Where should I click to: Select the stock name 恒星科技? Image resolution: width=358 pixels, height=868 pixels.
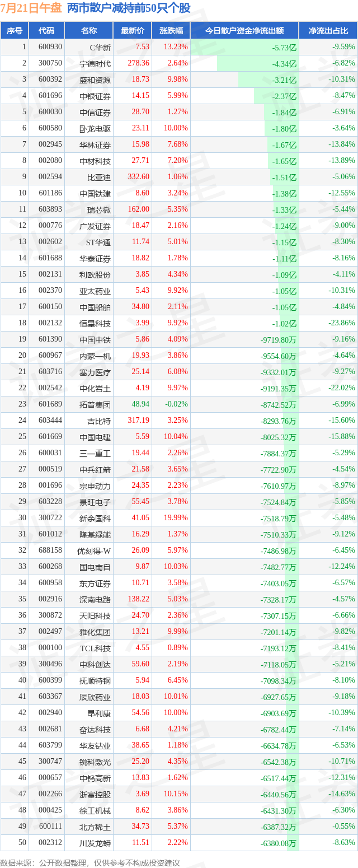(95, 323)
